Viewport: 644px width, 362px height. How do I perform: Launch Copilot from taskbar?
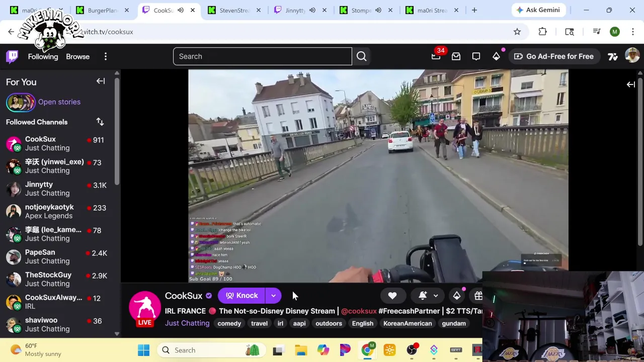[x=323, y=350]
